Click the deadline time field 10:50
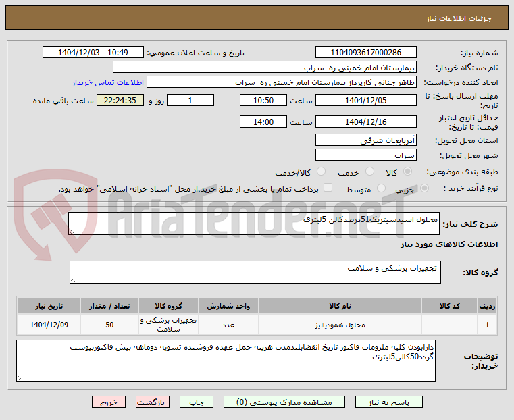Viewport: 514px width, 420px height. click(x=263, y=100)
